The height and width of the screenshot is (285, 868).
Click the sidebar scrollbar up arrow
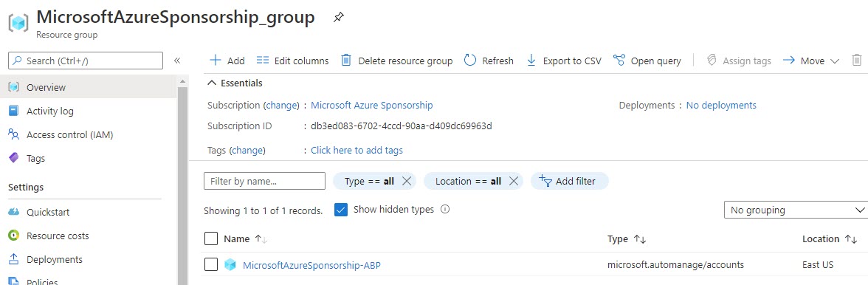(183, 80)
